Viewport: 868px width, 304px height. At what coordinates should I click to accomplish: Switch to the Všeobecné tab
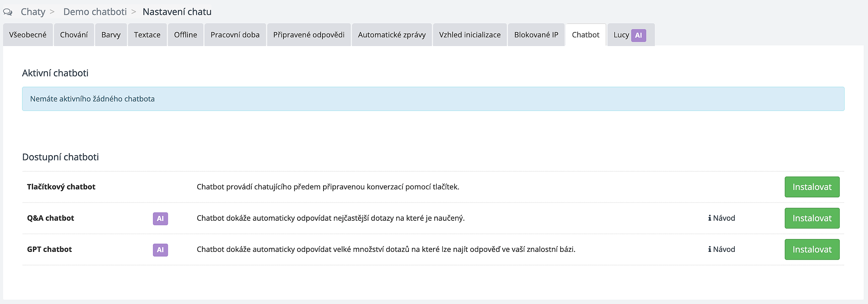click(x=28, y=35)
